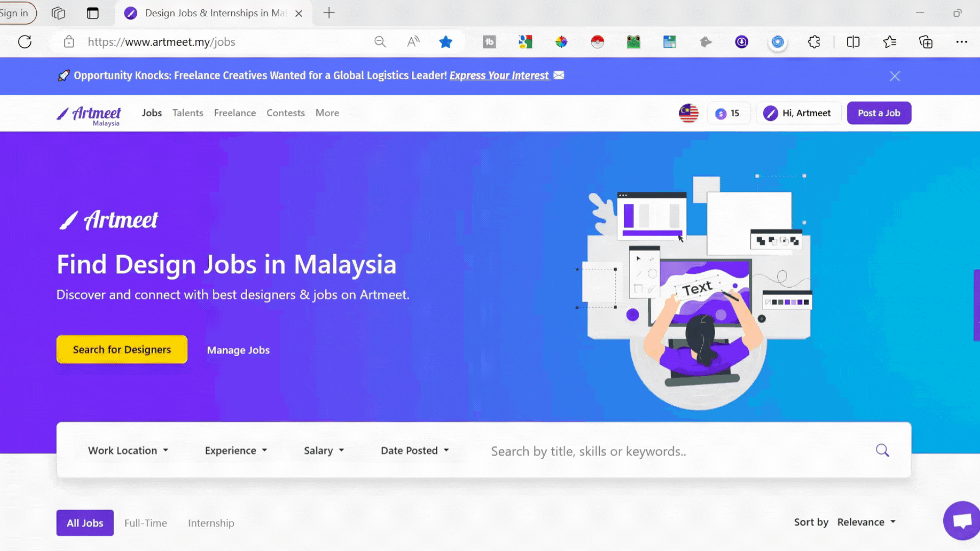980x551 pixels.
Task: Open the More navigation menu
Action: tap(327, 113)
